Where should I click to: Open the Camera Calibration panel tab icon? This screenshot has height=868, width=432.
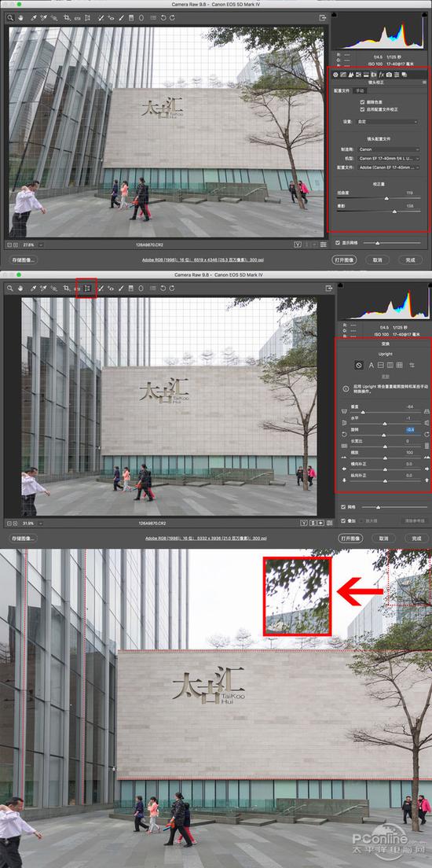click(x=389, y=75)
